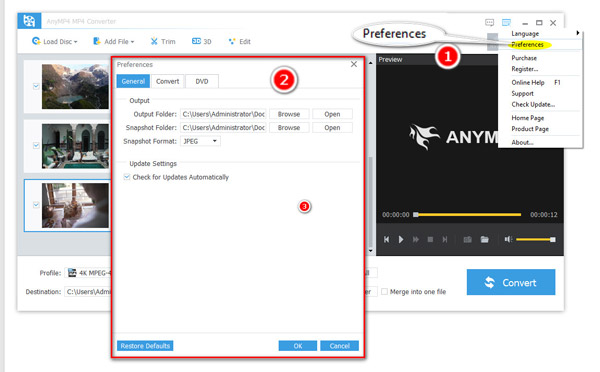Open the menu icon in title bar

coord(506,23)
